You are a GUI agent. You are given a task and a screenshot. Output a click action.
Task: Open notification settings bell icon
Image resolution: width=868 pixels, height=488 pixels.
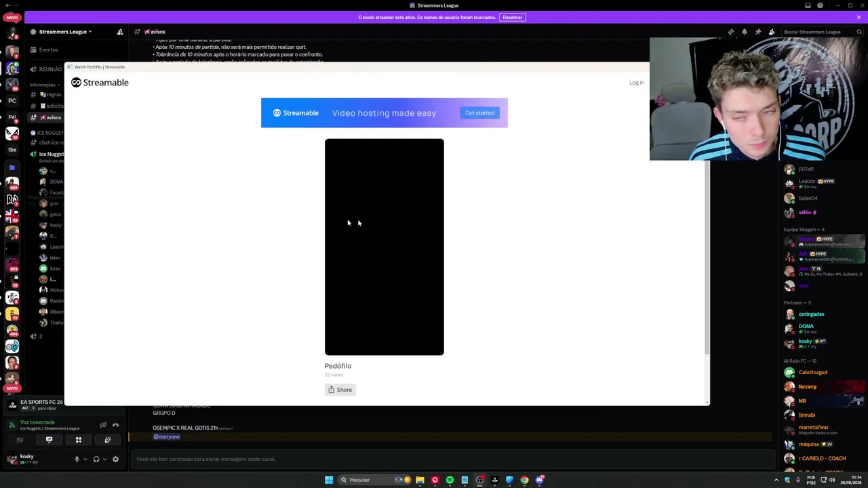[745, 32]
